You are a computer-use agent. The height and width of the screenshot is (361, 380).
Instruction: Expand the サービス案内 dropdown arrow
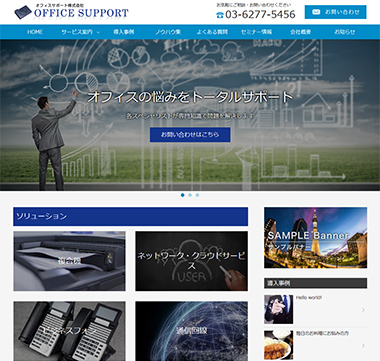tap(98, 32)
